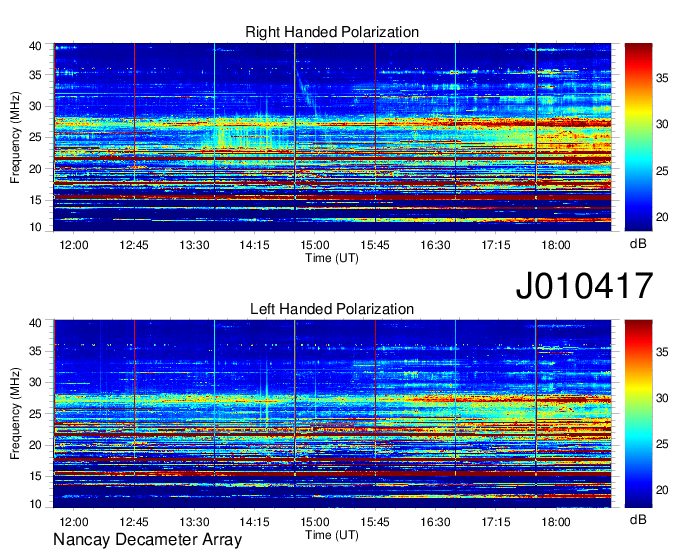
Task: Click the 30 dB label on Right Handed color bar
Action: [662, 125]
